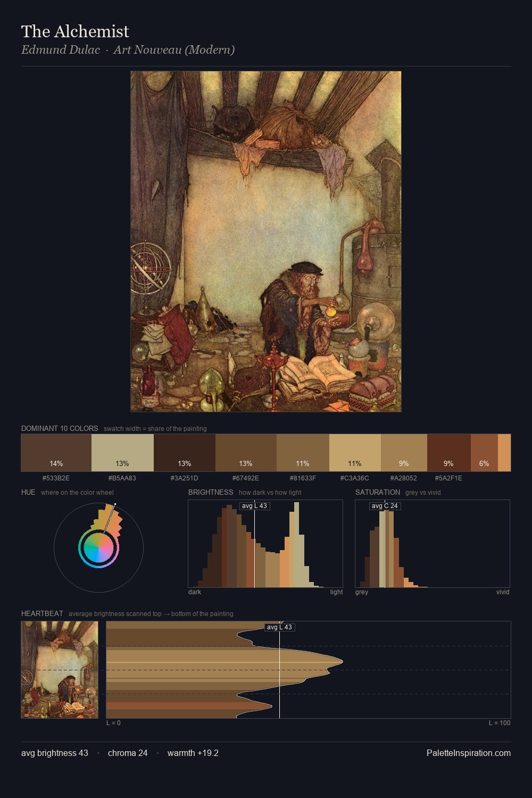Click the 'DOMINANT 10 COLORS' heading

click(60, 428)
